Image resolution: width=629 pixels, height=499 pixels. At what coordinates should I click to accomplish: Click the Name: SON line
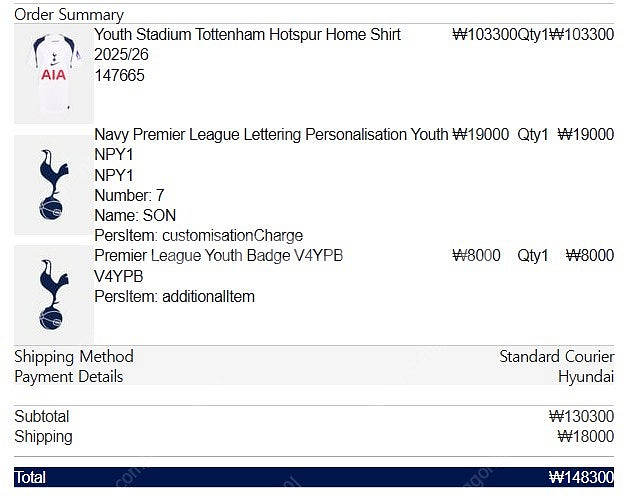[135, 215]
